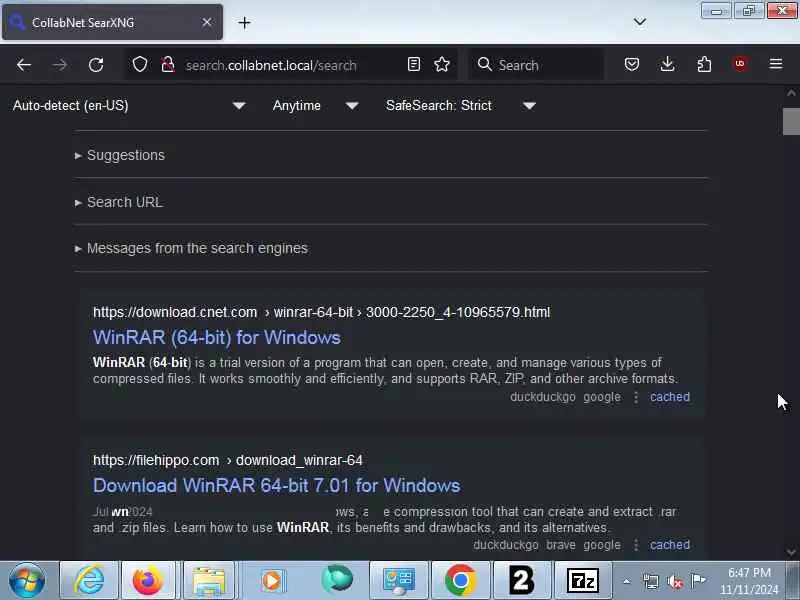Open the Action Center flag icon
Image resolution: width=800 pixels, height=600 pixels.
point(698,580)
